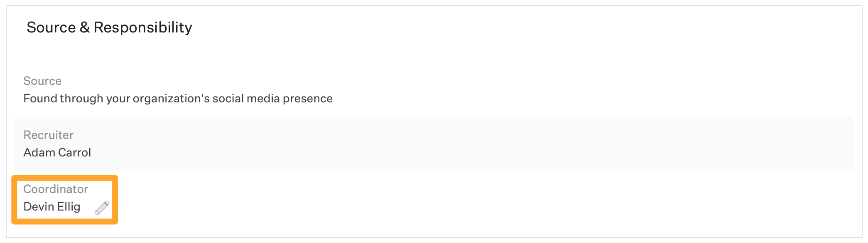Click the source text about social media presence
The width and height of the screenshot is (868, 243).
click(178, 99)
